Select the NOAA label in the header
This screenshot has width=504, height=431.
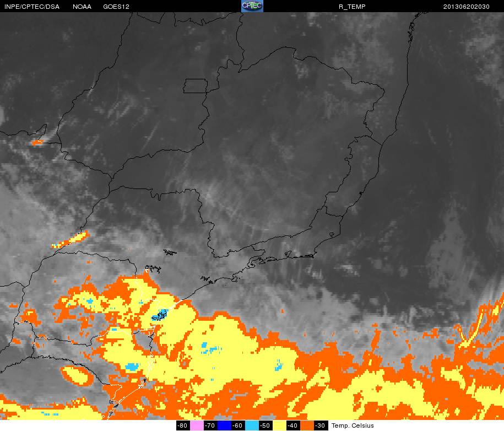click(82, 7)
